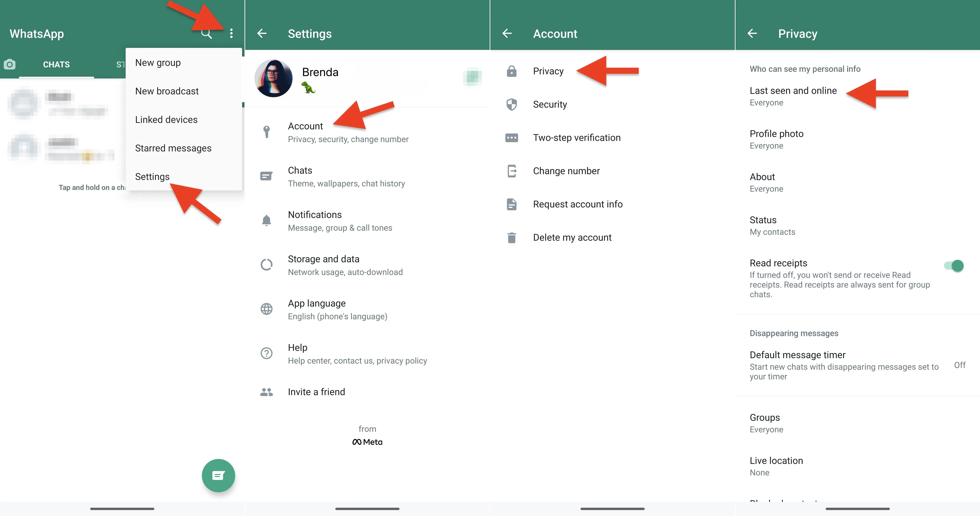Toggle the Read receipts switch
Viewport: 980px width, 516px height.
tap(954, 265)
